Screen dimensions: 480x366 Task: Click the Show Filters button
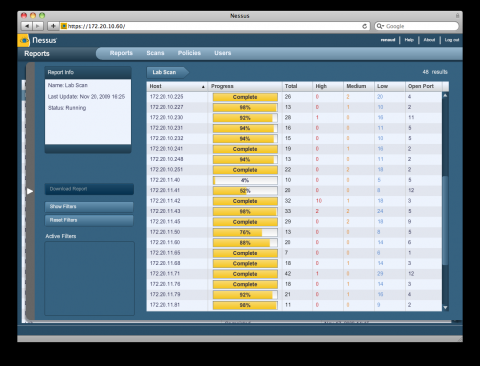tap(89, 207)
